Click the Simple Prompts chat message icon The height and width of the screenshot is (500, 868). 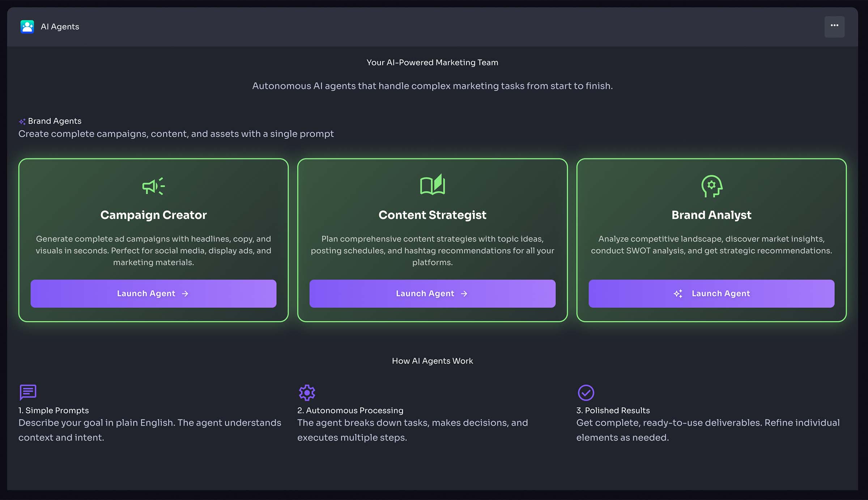[x=28, y=392]
